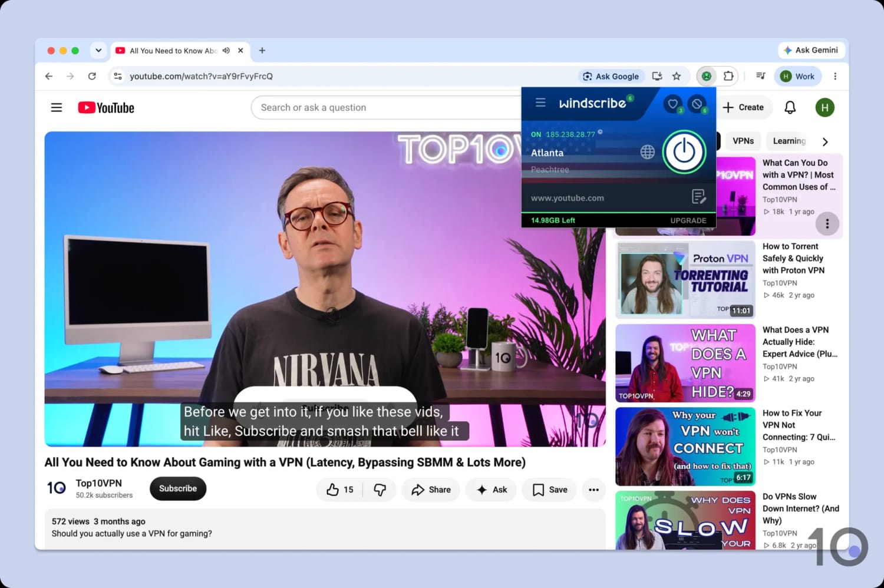Click the Ask Gemini button

pyautogui.click(x=811, y=50)
